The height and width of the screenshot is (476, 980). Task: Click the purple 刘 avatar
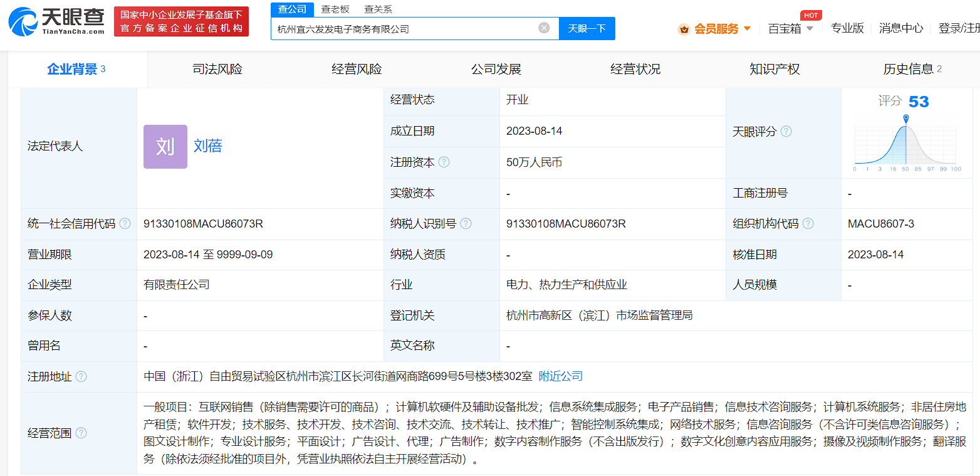[165, 147]
